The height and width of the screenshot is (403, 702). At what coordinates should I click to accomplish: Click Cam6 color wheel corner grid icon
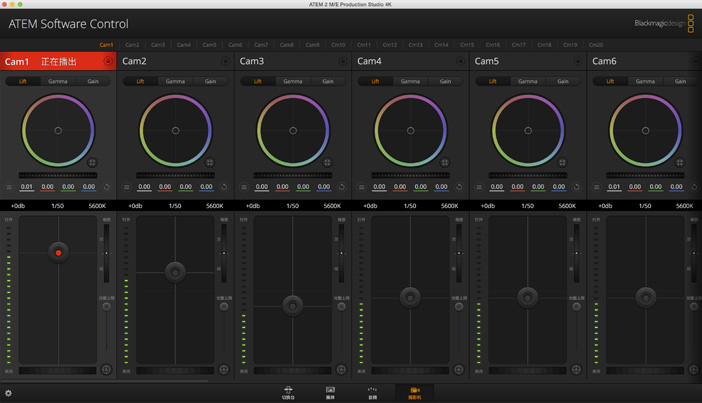pyautogui.click(x=680, y=163)
